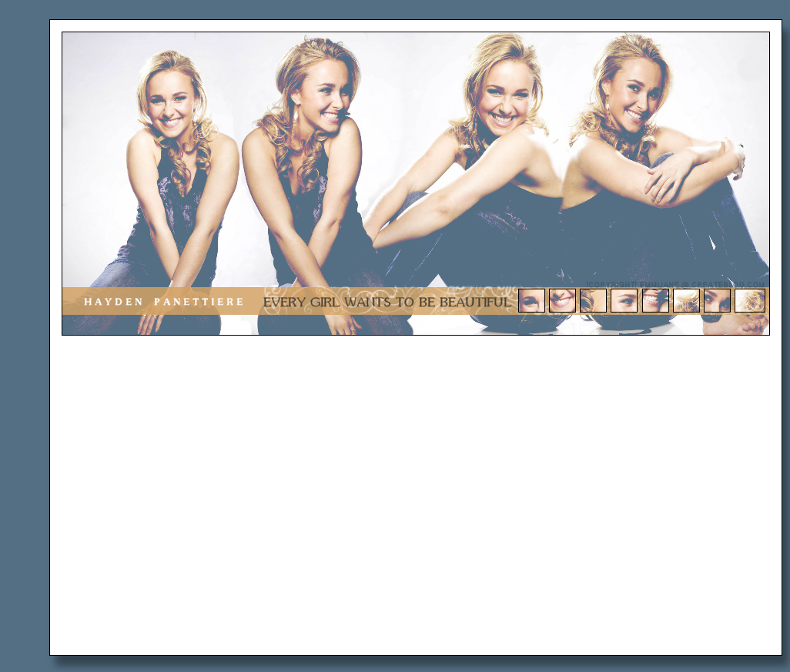View the seventh thumbnail with tilted eye close-up
Screen dimensions: 790x672
[x=717, y=301]
